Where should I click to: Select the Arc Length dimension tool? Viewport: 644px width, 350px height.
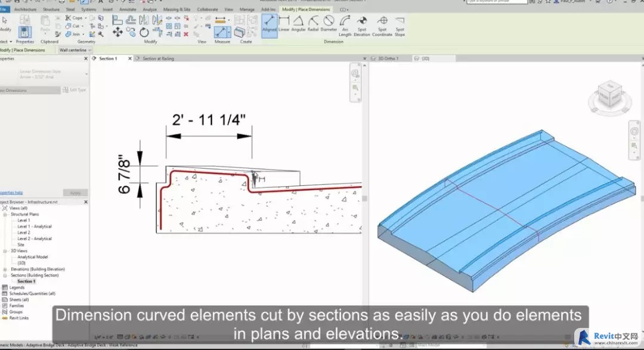tap(345, 26)
